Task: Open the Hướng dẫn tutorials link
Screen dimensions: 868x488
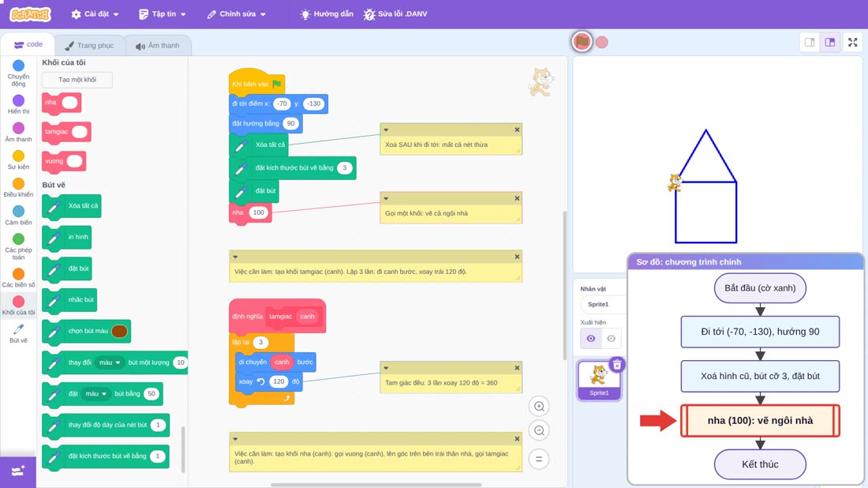Action: point(327,14)
